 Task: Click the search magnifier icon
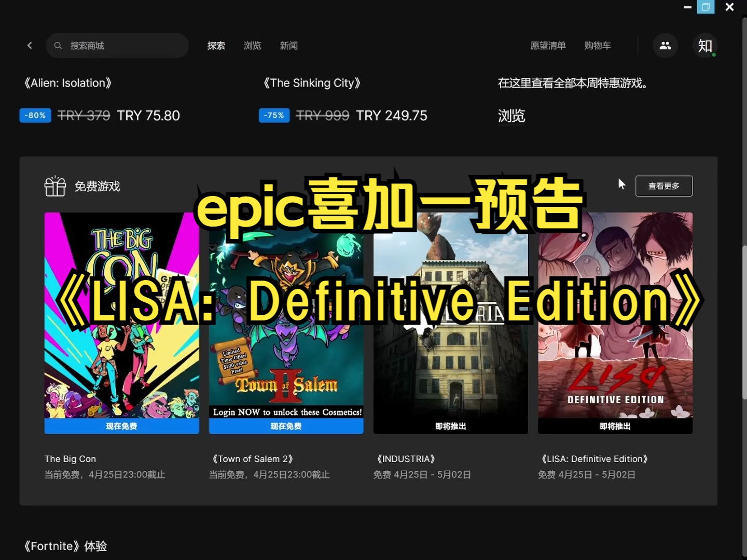(x=58, y=46)
